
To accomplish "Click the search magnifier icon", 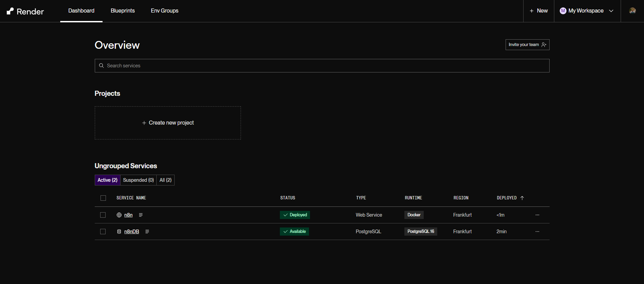I will (101, 66).
